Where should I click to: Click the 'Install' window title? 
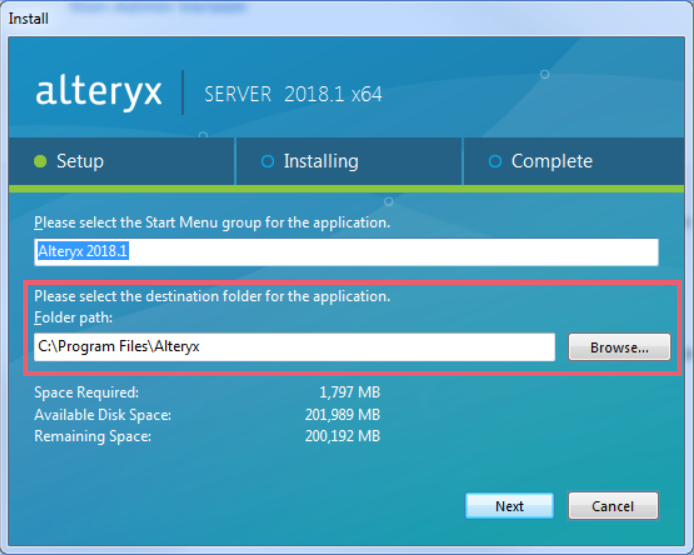(28, 19)
